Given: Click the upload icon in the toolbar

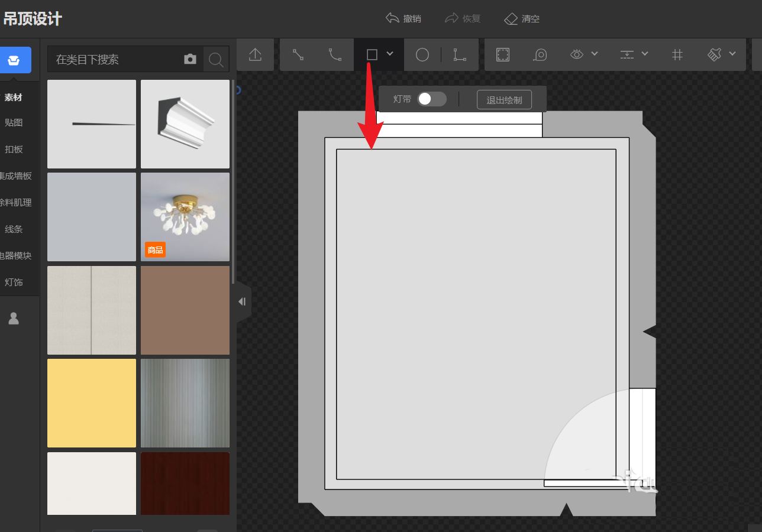Looking at the screenshot, I should click(x=255, y=55).
